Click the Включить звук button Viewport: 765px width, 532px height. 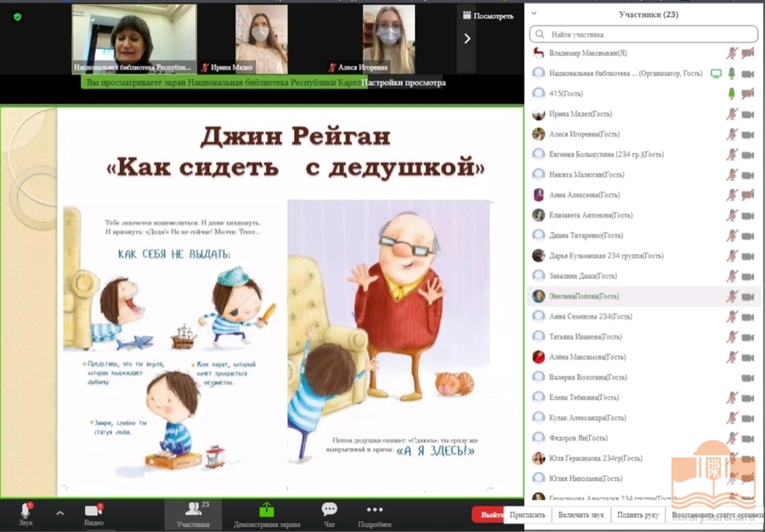click(581, 515)
